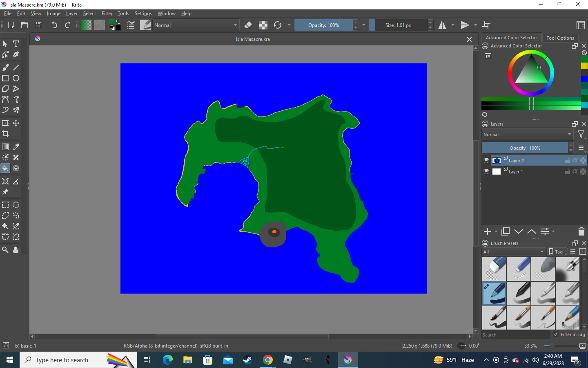Switch to Advanced Color Selector tab
Viewport: 588px width, 368px height.
[511, 38]
